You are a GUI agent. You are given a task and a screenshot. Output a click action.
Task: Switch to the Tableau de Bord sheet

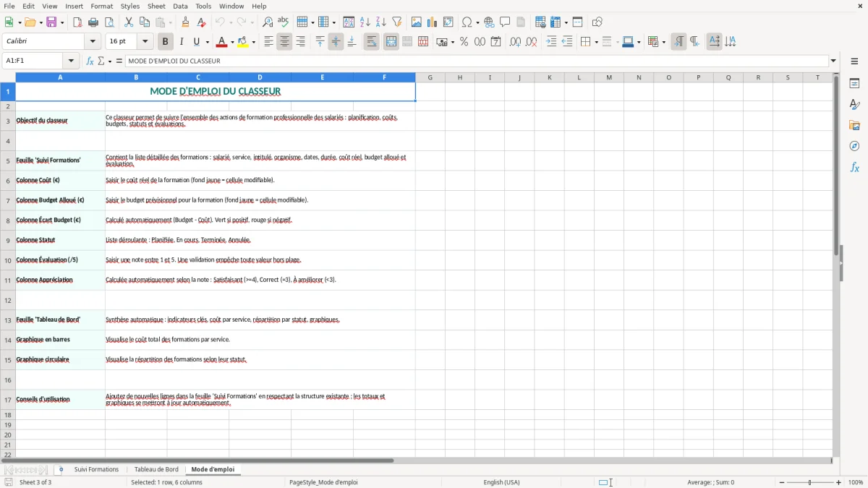(x=156, y=469)
